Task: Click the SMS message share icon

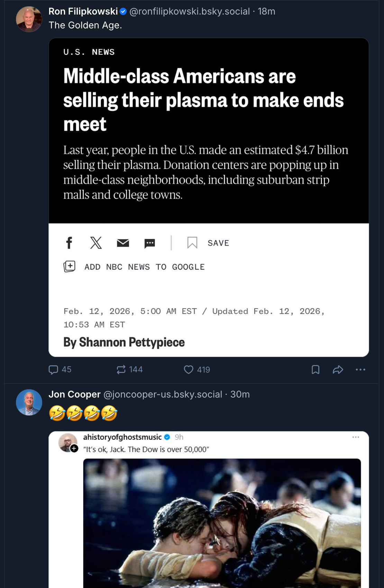Action: (x=149, y=243)
